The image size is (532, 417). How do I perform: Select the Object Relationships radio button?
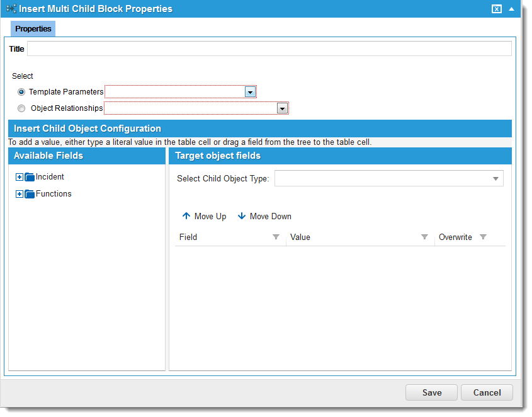(x=21, y=108)
